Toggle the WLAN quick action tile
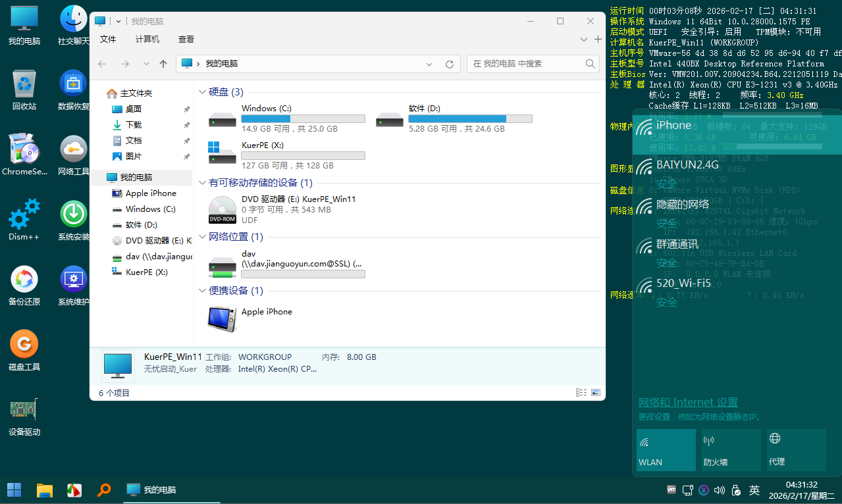Image resolution: width=842 pixels, height=504 pixels. click(666, 450)
